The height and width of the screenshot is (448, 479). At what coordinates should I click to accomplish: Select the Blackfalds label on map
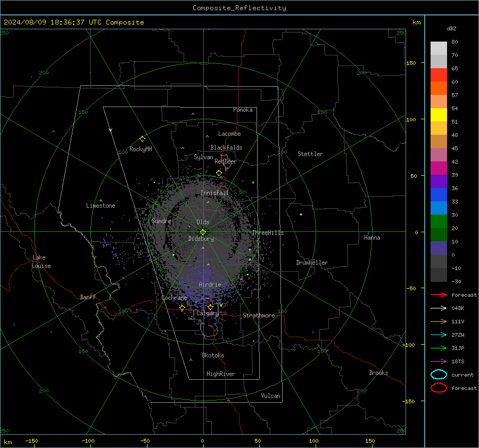coord(226,148)
